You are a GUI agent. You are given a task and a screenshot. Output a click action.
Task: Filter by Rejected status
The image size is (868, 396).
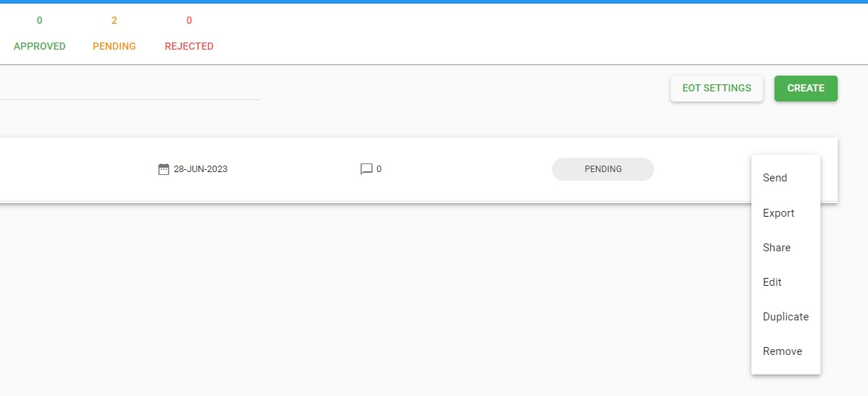[x=189, y=46]
